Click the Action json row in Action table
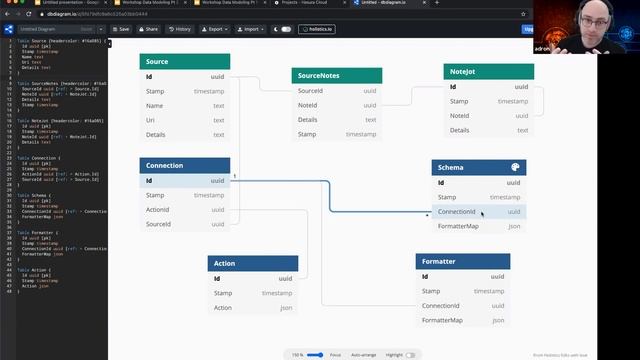The width and height of the screenshot is (640, 360). tap(253, 307)
